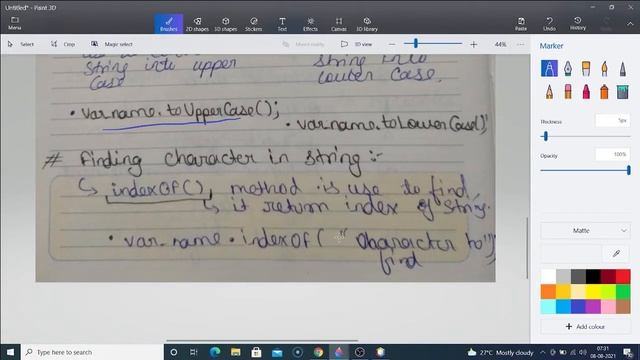Click zoom out minus button

(392, 44)
